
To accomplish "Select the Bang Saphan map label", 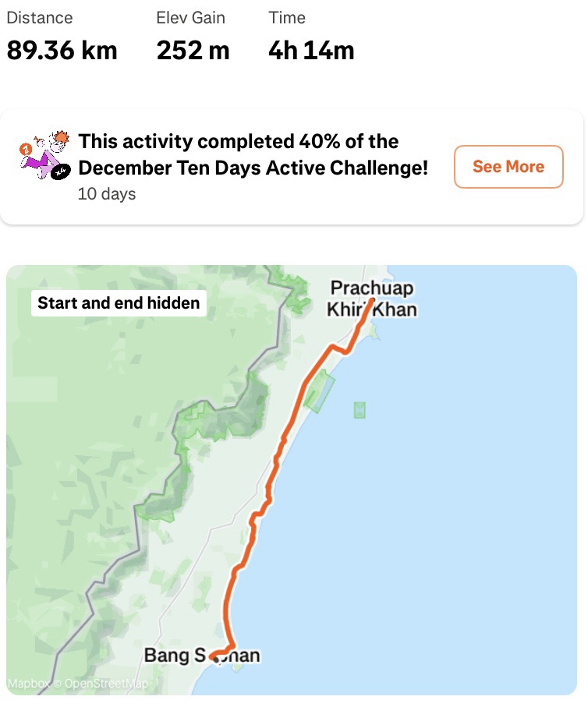I will tap(201, 656).
